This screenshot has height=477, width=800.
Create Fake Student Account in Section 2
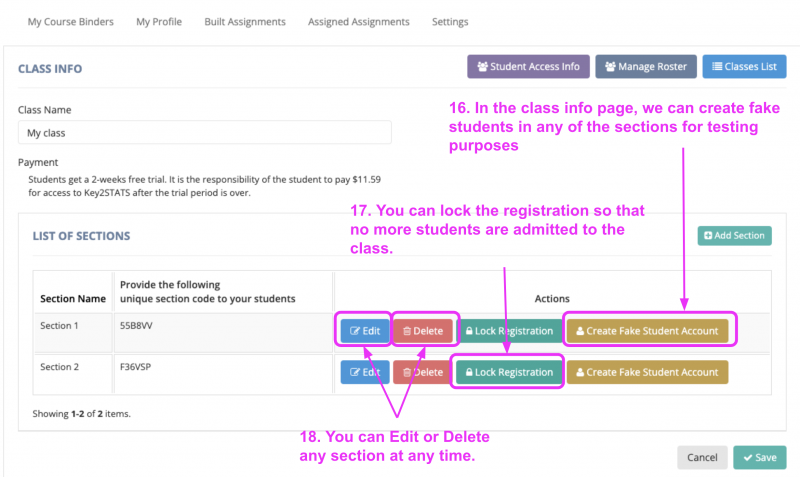tap(647, 372)
